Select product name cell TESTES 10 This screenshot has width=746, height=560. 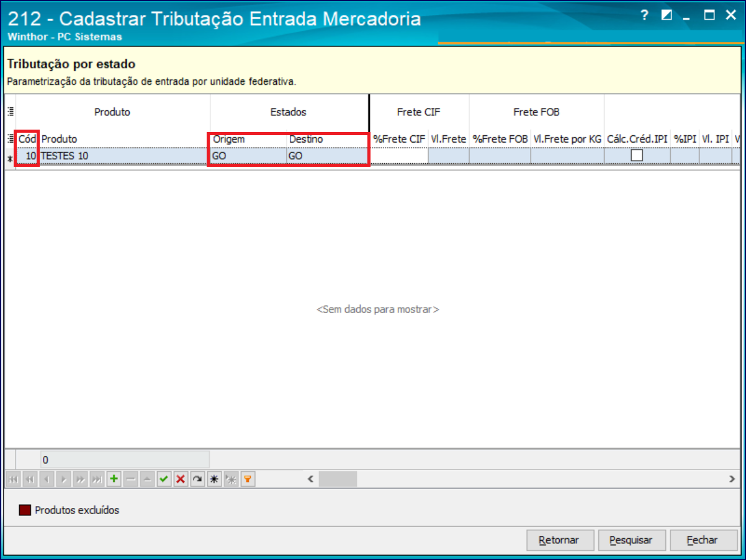coord(125,156)
